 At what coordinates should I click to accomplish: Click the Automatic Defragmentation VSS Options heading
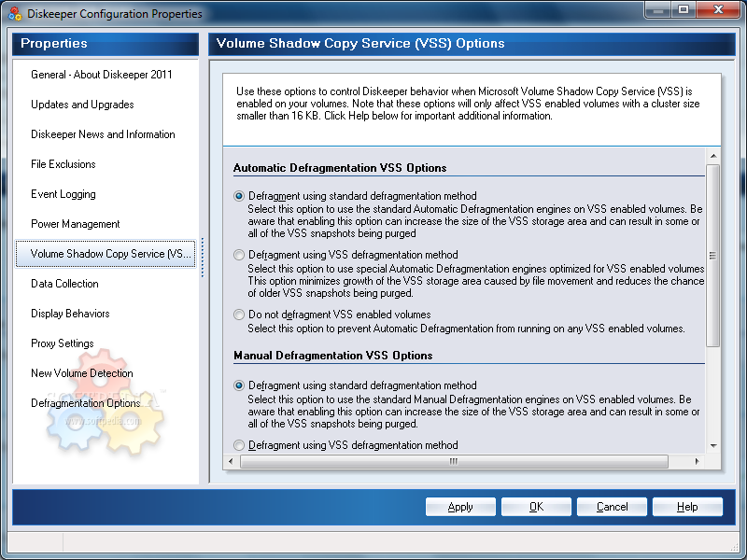(x=340, y=168)
